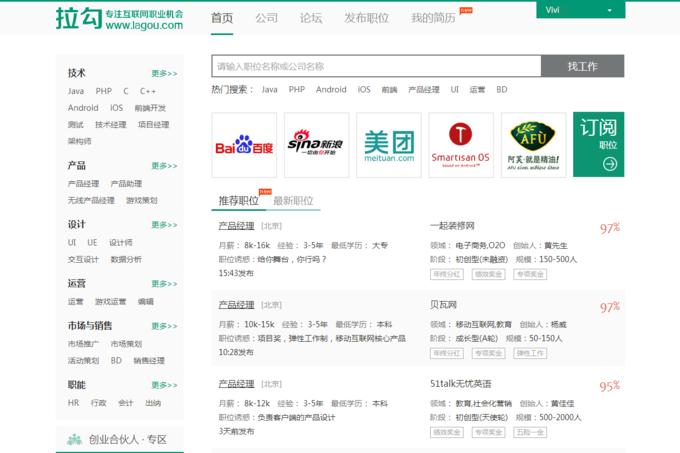Open sidebar category 无线产品经理
Image resolution: width=680 pixels, height=453 pixels.
[91, 200]
